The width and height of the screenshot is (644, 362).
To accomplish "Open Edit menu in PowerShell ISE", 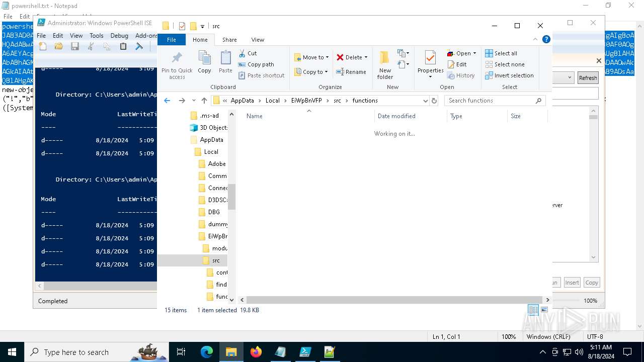I will [x=58, y=36].
